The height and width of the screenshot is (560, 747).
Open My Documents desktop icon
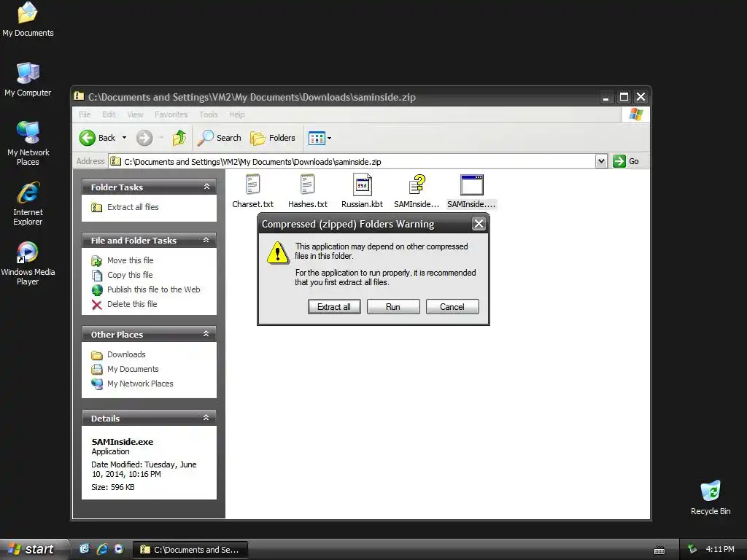[28, 19]
